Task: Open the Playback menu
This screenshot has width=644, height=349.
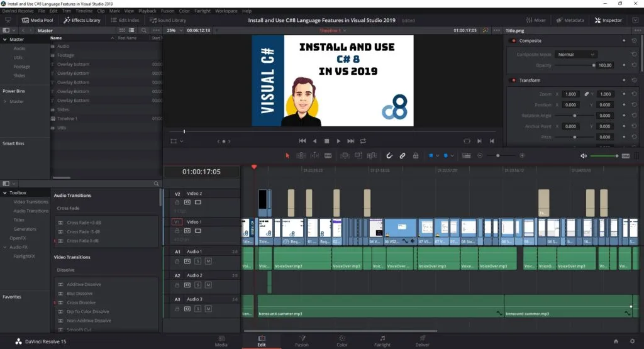Action: (x=147, y=11)
